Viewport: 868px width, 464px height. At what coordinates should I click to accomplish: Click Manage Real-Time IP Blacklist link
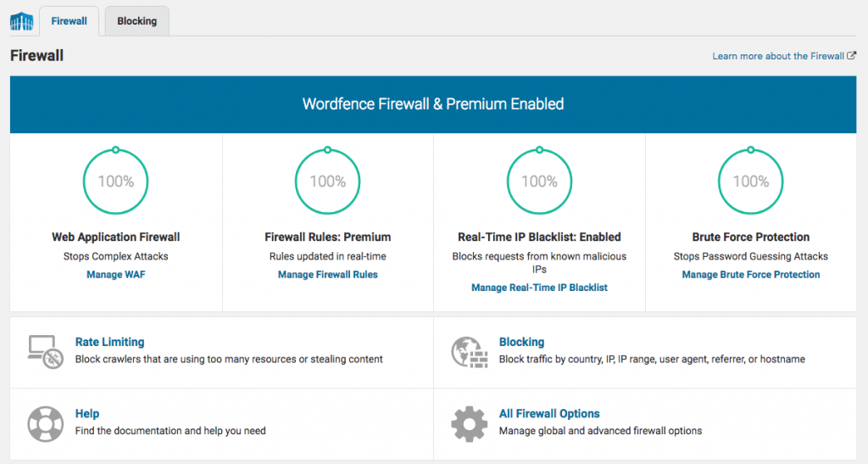[539, 288]
